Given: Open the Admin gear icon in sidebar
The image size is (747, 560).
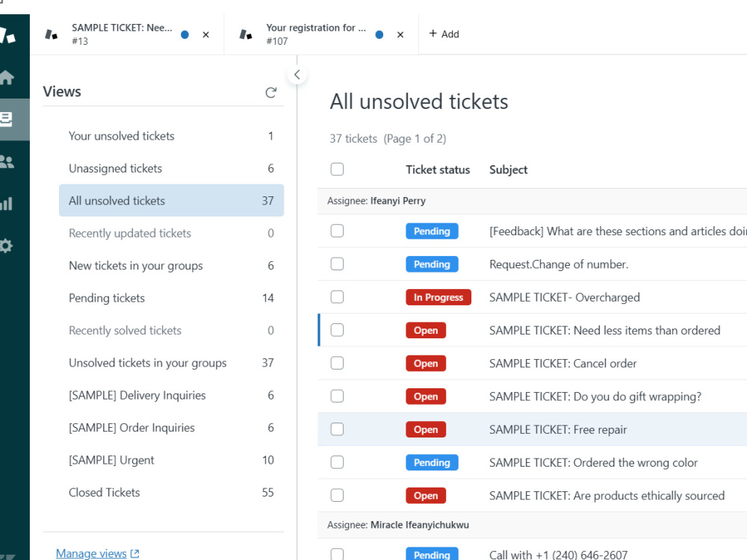Looking at the screenshot, I should click(6, 246).
